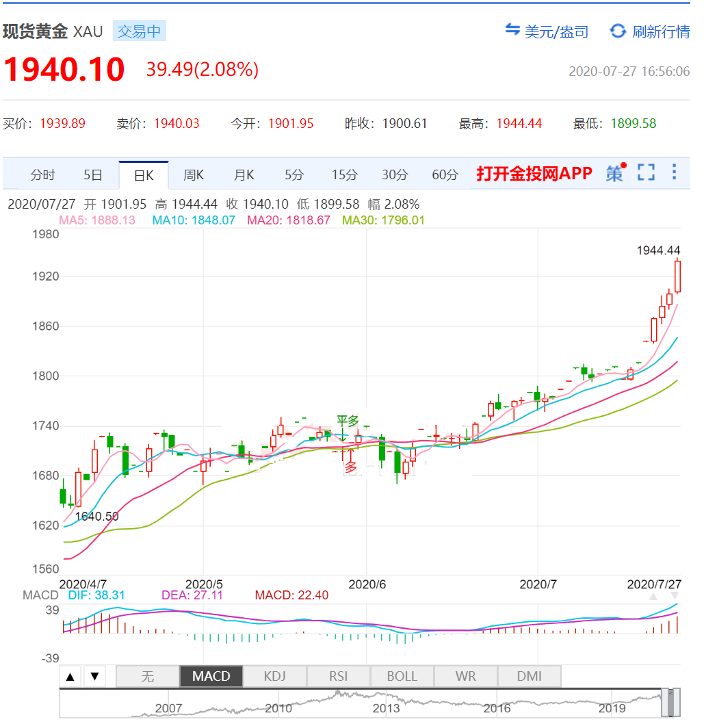Viewport: 704px width, 728px height.
Task: Select the BOLL indicator button
Action: click(402, 677)
